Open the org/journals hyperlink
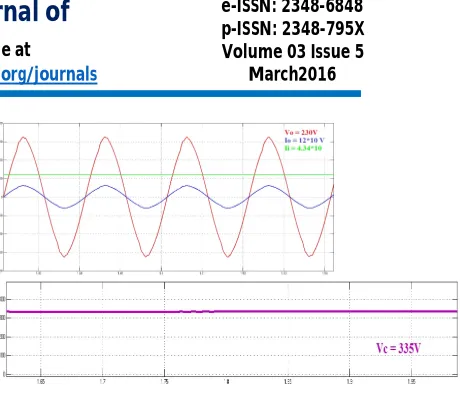460x394 pixels. pyautogui.click(x=49, y=74)
